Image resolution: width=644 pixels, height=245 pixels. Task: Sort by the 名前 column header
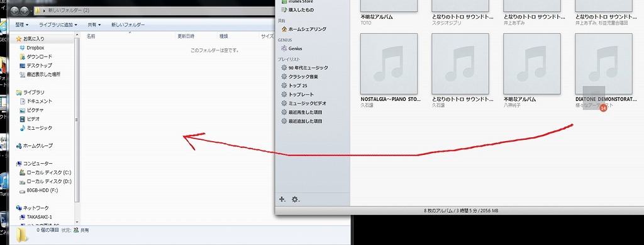91,36
